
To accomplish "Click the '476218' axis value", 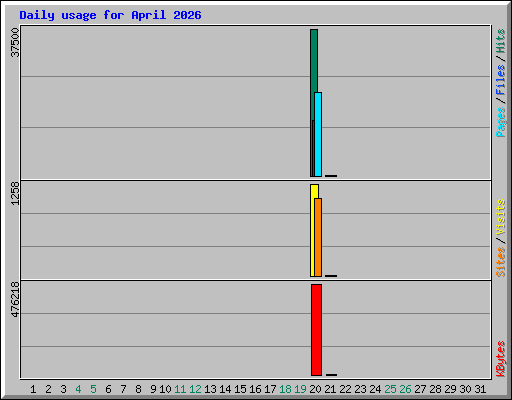I will pyautogui.click(x=15, y=299).
